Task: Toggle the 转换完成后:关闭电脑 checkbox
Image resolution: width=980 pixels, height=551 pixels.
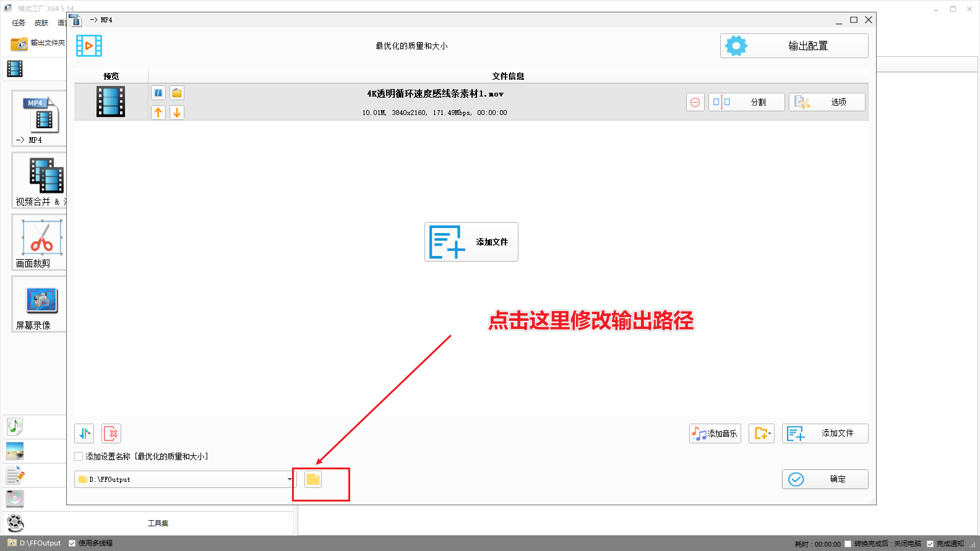Action: click(848, 544)
